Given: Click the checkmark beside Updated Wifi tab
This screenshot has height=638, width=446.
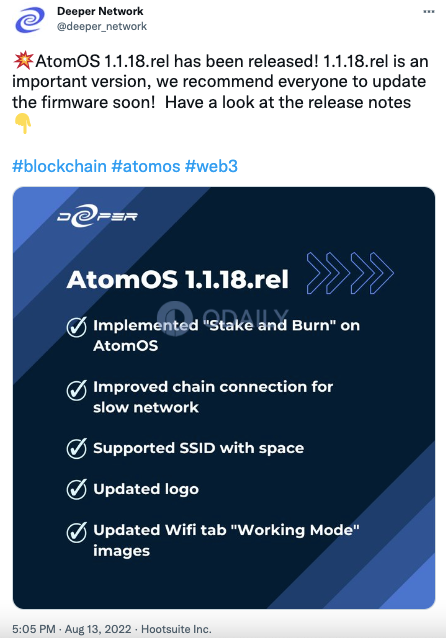Looking at the screenshot, I should (x=77, y=532).
